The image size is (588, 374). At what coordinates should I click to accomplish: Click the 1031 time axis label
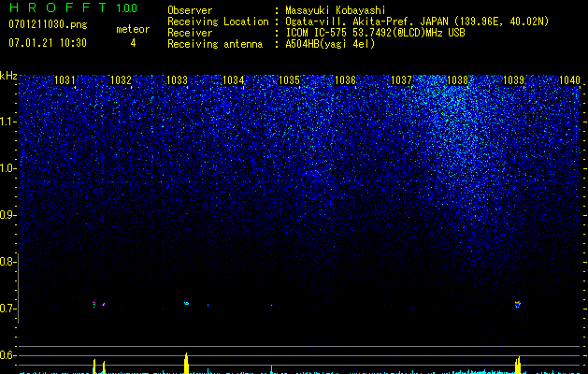coord(65,79)
